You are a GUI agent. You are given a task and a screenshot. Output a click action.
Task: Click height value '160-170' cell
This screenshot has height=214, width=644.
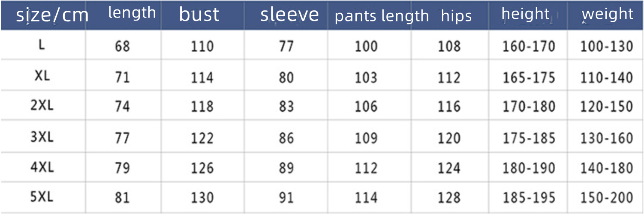(528, 46)
